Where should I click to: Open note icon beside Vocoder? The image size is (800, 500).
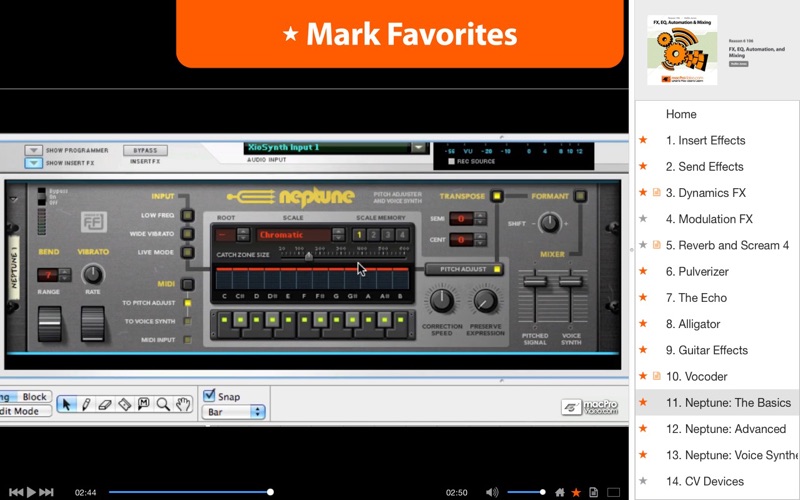point(657,376)
